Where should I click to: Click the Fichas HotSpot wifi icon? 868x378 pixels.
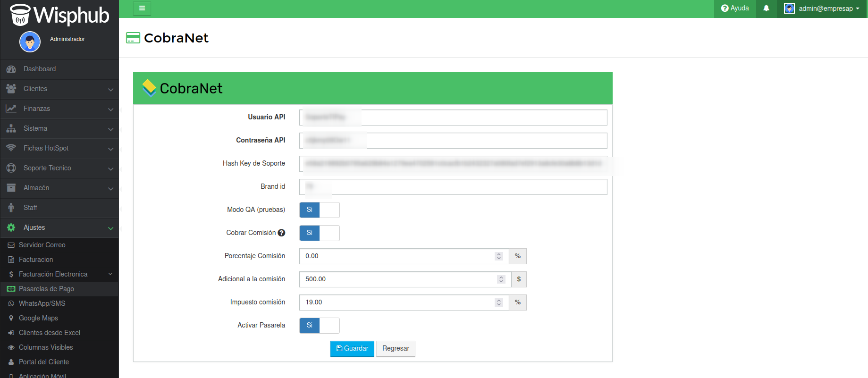pyautogui.click(x=11, y=148)
